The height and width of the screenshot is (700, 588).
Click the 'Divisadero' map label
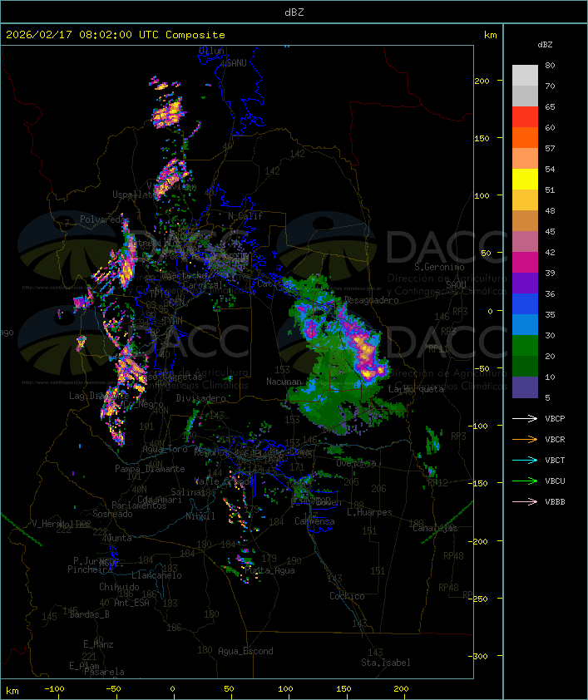[x=200, y=397]
